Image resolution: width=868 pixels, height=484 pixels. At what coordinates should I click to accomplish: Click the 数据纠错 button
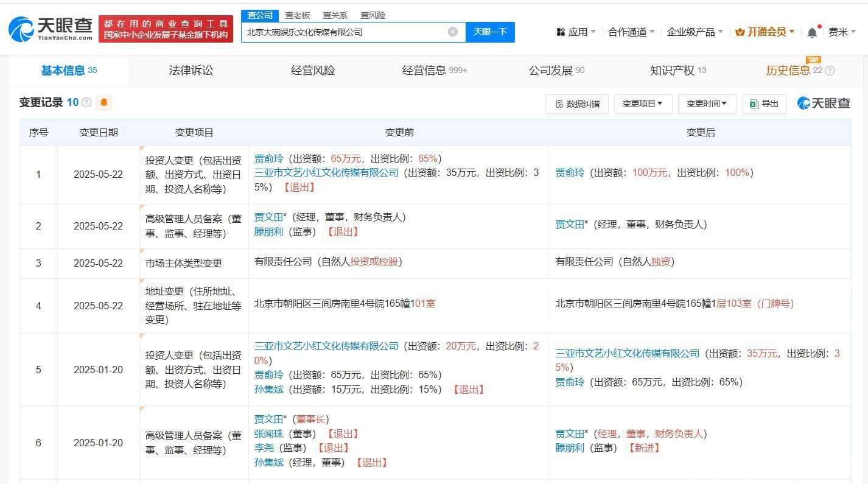[x=577, y=104]
